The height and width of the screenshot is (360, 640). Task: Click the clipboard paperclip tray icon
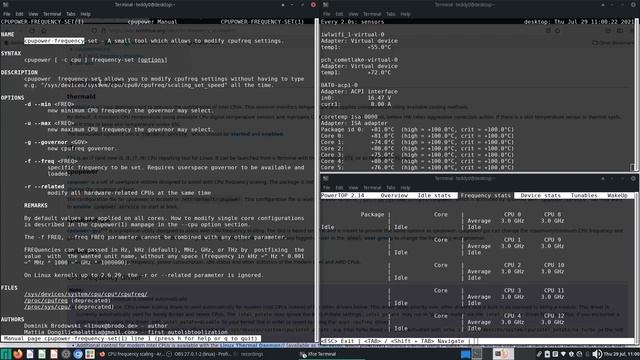tap(539, 354)
